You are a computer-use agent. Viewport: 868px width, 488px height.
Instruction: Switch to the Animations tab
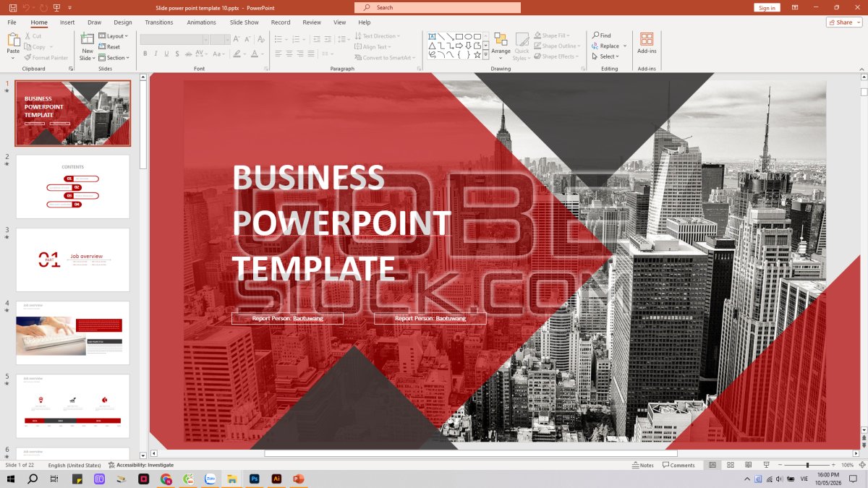click(x=202, y=22)
